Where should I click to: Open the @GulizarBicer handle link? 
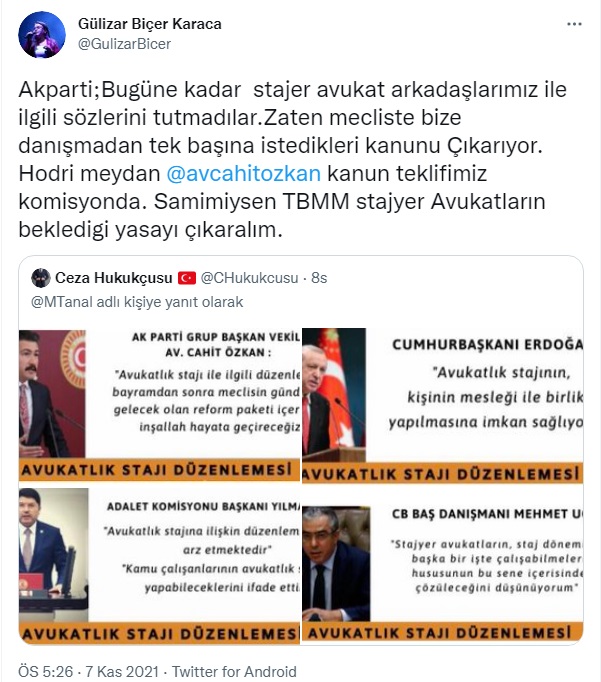(124, 44)
